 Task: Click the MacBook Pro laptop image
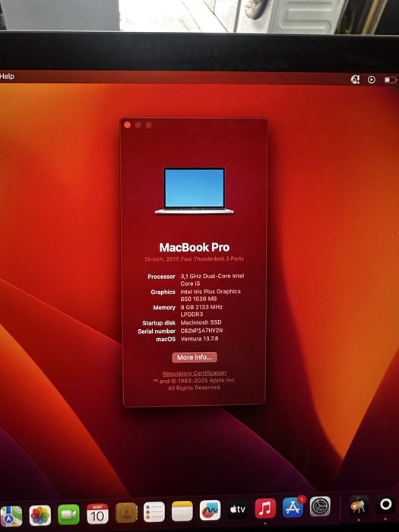pyautogui.click(x=195, y=191)
